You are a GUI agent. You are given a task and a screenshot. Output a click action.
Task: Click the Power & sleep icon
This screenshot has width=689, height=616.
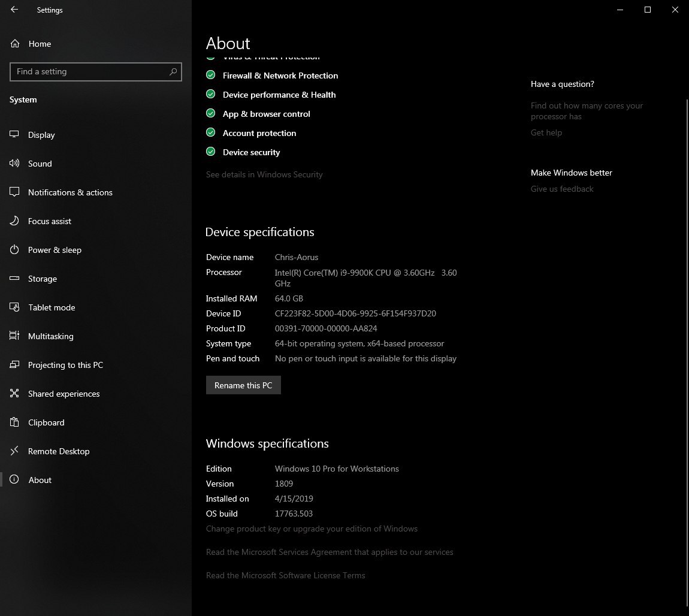(x=14, y=249)
